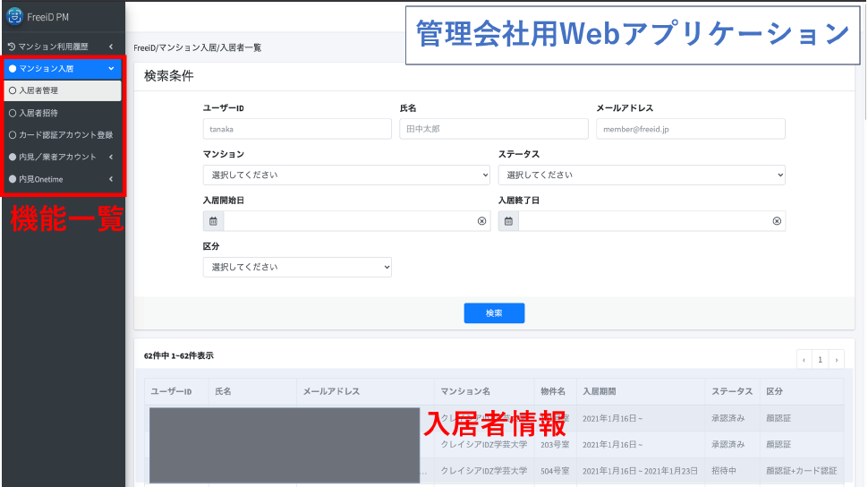Screen dimensions: 868x487
Task: Click the 62件中 1~62件表示 count text
Action: point(179,355)
